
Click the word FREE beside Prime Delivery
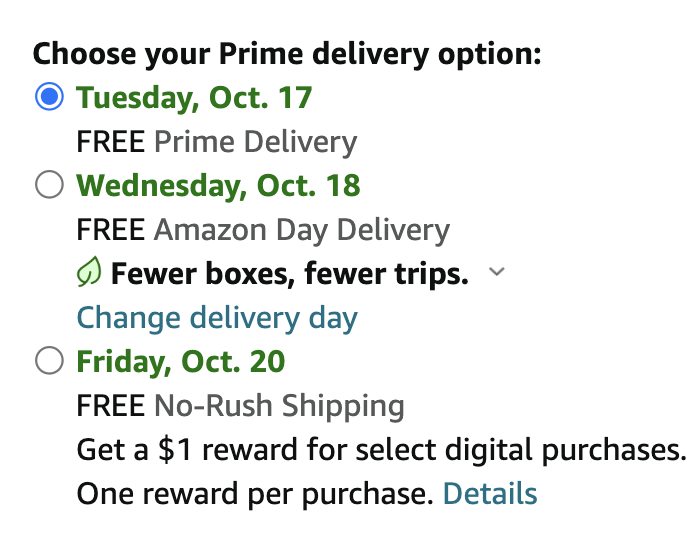[x=111, y=142]
